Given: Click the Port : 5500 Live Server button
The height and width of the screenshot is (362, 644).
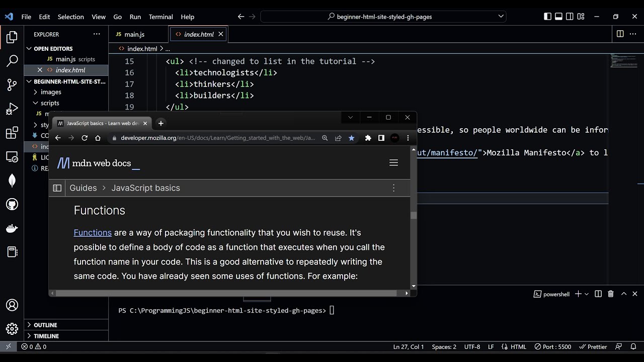Looking at the screenshot, I should (552, 346).
